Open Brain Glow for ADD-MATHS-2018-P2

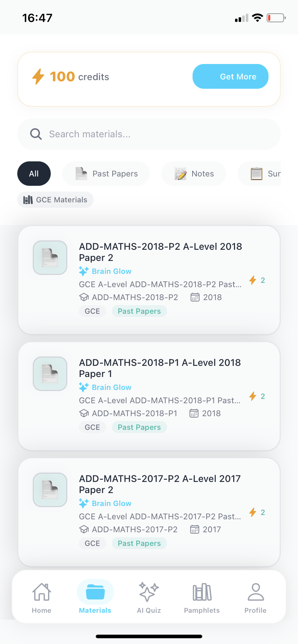click(x=105, y=271)
